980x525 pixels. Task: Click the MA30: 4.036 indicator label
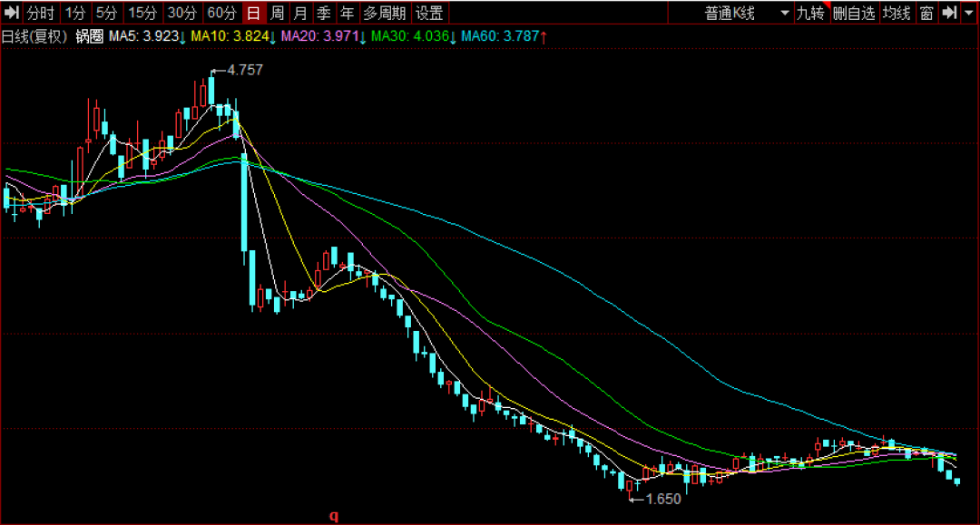(414, 36)
